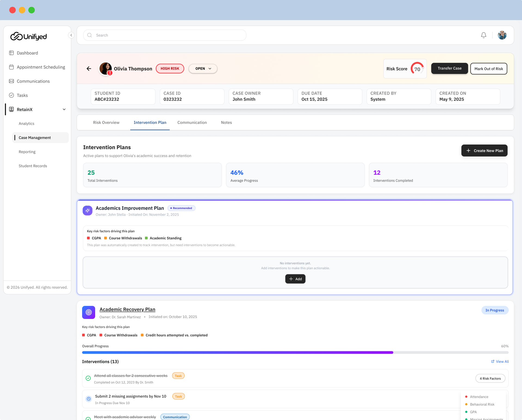Switch to the Risk Overview tab
Image resolution: width=522 pixels, height=420 pixels.
click(106, 123)
